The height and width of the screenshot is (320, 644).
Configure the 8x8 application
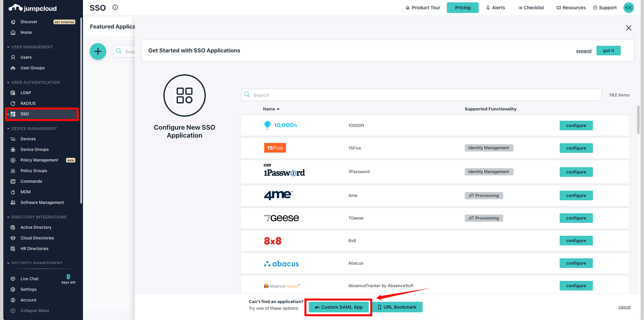(x=576, y=241)
